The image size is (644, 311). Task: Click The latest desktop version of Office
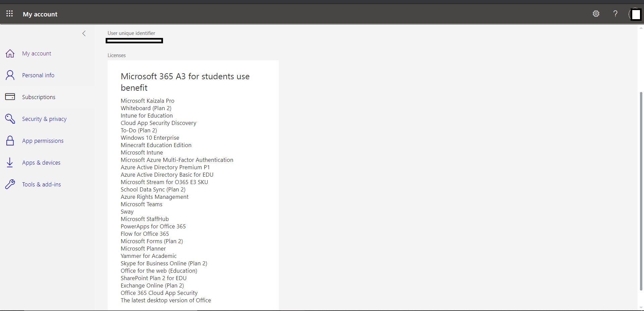click(166, 300)
